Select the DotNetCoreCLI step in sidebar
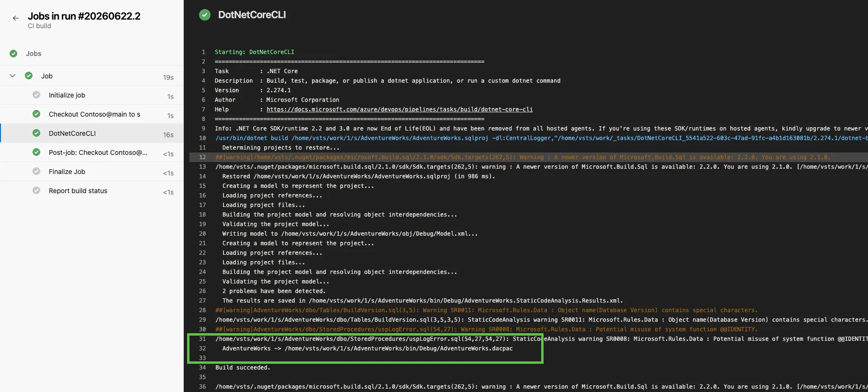The height and width of the screenshot is (392, 868). click(92, 133)
